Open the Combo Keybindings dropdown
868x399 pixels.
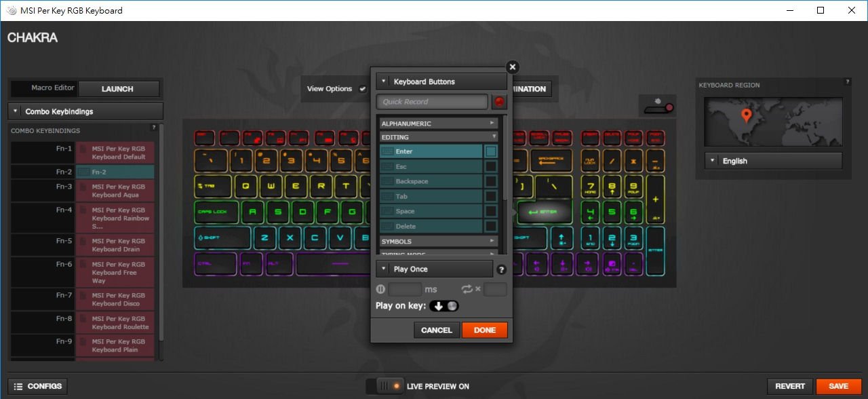tap(85, 111)
